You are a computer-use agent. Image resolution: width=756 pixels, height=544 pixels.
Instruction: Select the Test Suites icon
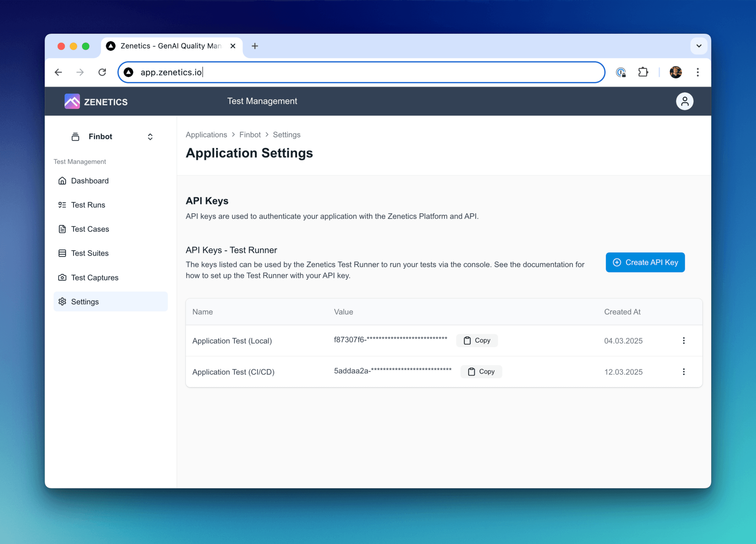(62, 253)
